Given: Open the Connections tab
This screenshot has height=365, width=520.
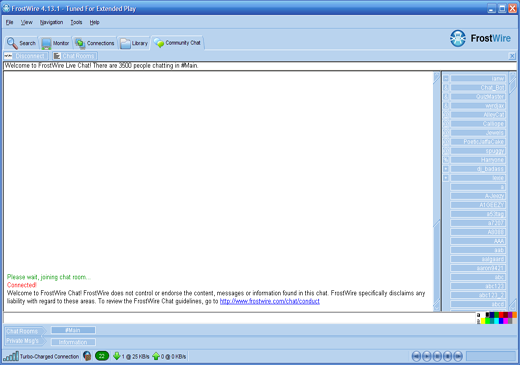Looking at the screenshot, I should [95, 43].
